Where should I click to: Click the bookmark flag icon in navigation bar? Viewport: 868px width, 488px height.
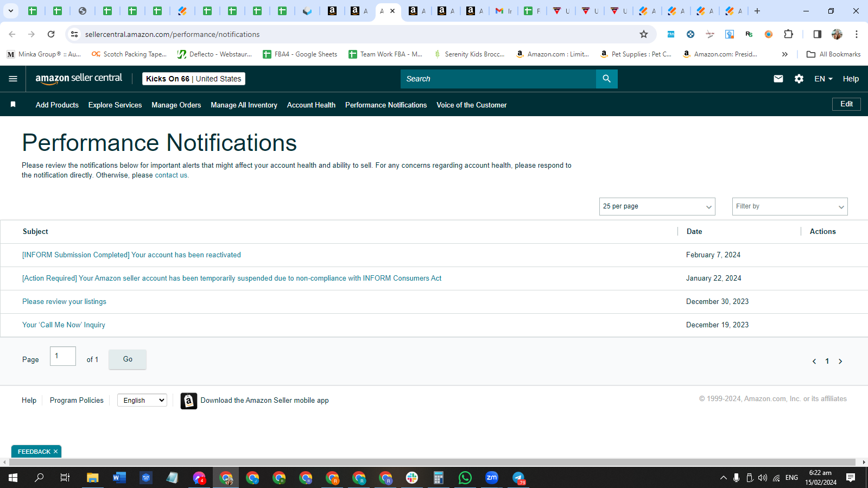tap(13, 104)
